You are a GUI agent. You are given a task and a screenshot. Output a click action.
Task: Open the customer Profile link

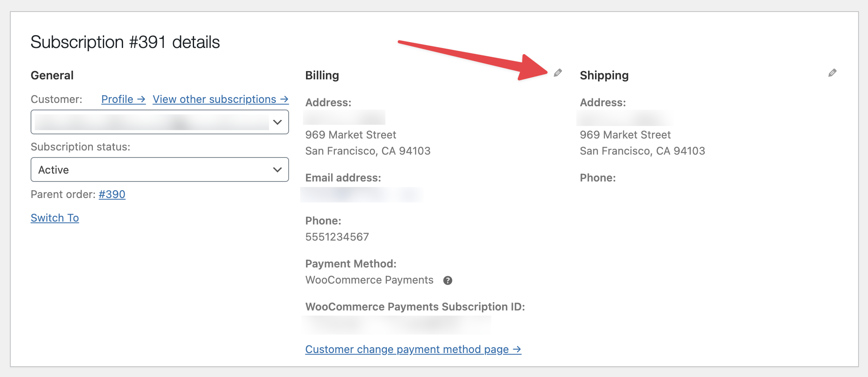pos(123,100)
